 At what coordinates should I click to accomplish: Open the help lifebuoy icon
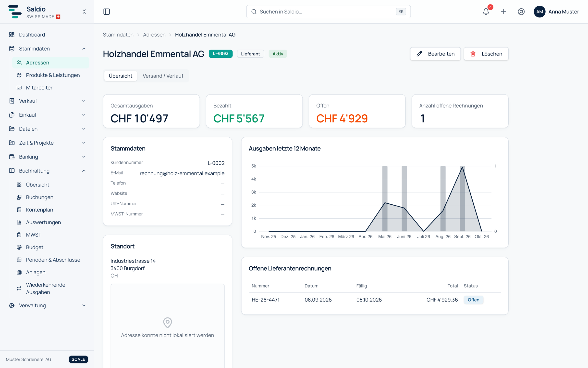[521, 12]
